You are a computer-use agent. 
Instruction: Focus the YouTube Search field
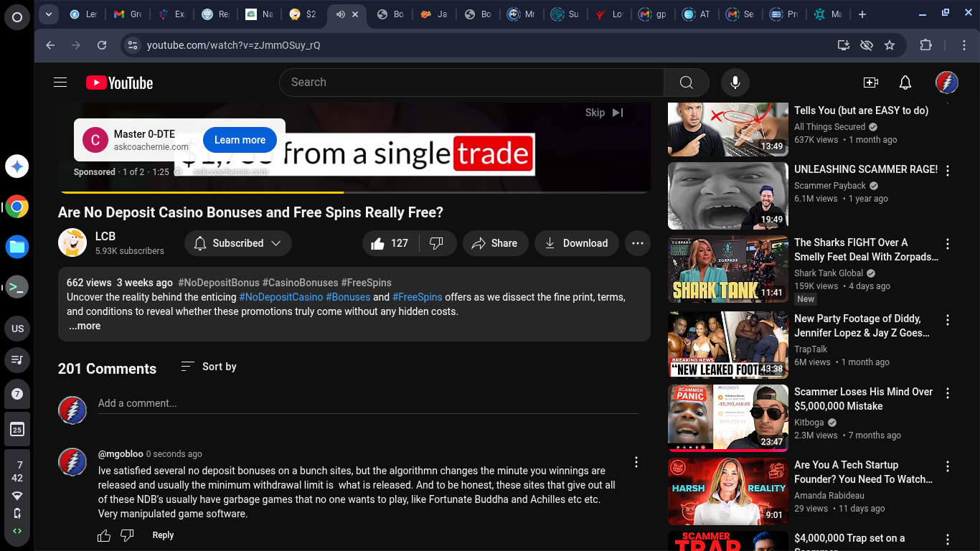(x=471, y=83)
